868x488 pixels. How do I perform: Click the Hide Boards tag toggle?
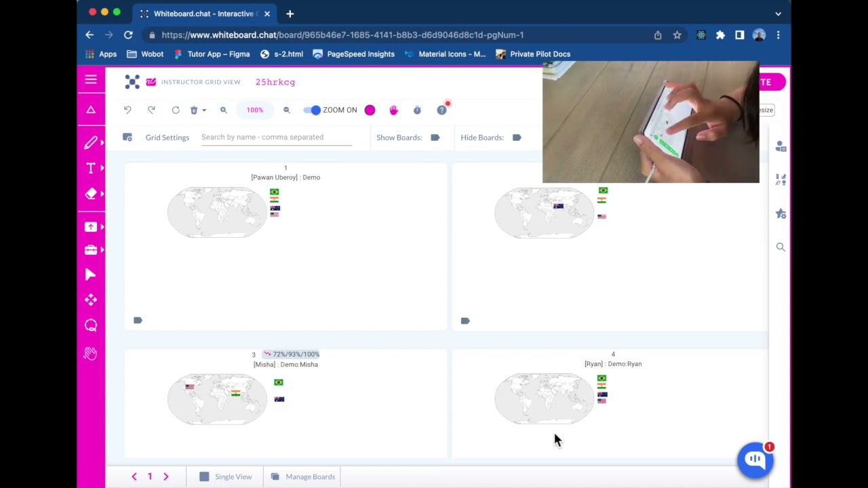point(517,138)
